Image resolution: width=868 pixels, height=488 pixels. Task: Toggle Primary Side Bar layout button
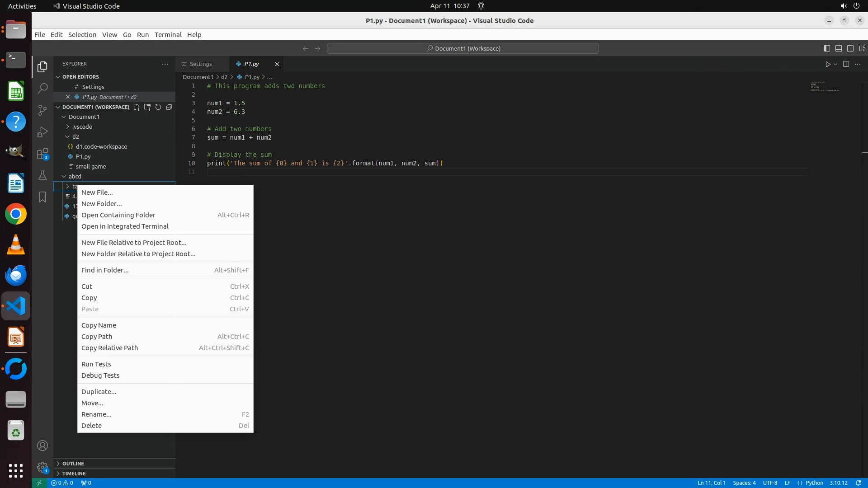point(827,48)
